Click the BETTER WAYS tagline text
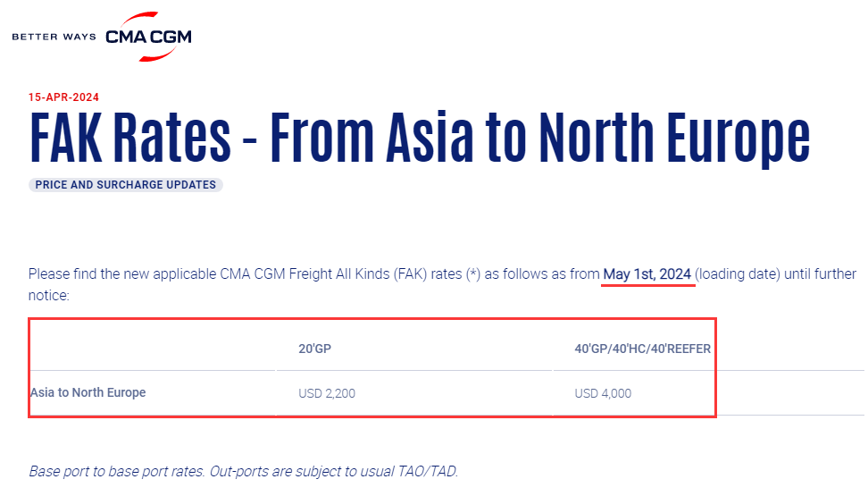Image resolution: width=868 pixels, height=496 pixels. pyautogui.click(x=54, y=38)
